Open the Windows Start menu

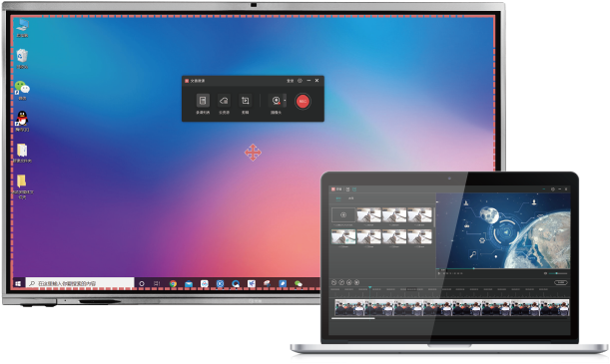coord(18,283)
